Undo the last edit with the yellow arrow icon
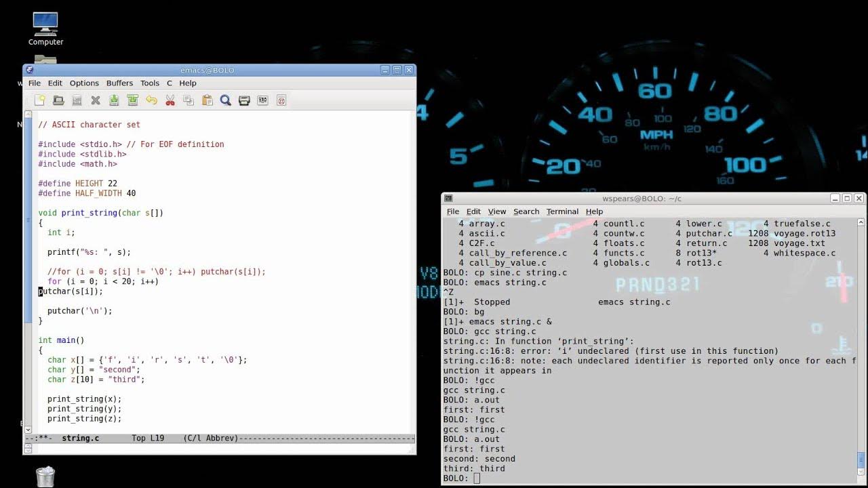The width and height of the screenshot is (868, 488). tap(151, 100)
